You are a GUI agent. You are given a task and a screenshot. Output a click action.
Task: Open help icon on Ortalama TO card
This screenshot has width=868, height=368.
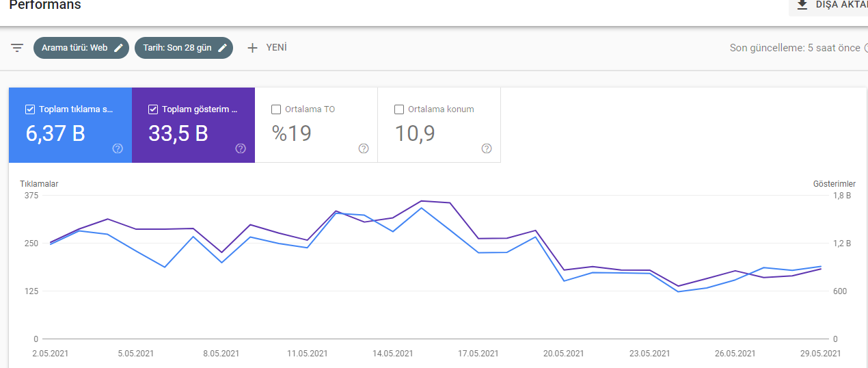(364, 148)
